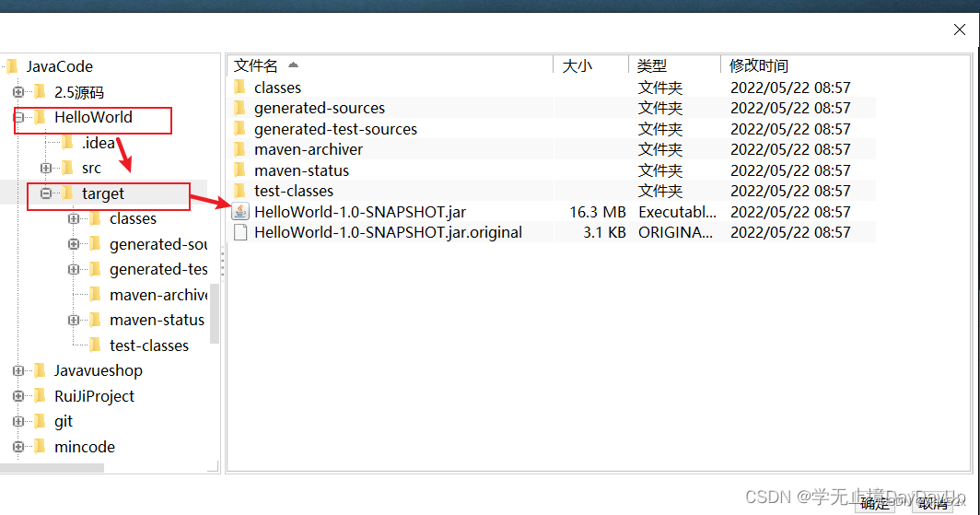980x515 pixels.
Task: Expand the git tree node
Action: (x=18, y=421)
